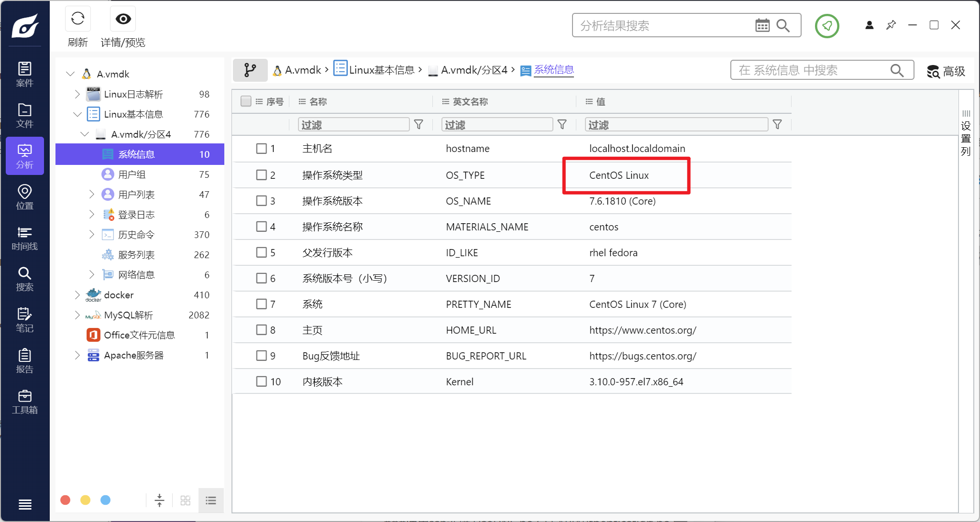This screenshot has width=980, height=522.
Task: Open the Analysis (分析) sidebar section
Action: tap(25, 156)
